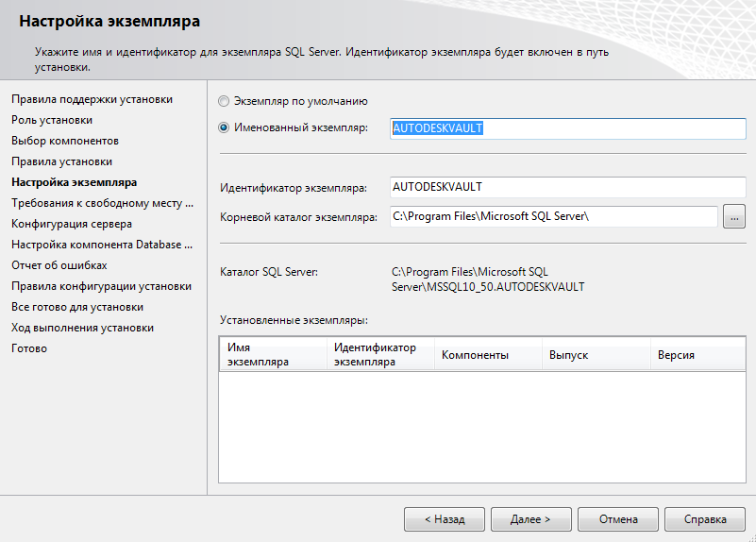This screenshot has height=542, width=756.
Task: Click the Каталог SQL Server label
Action: [x=269, y=272]
